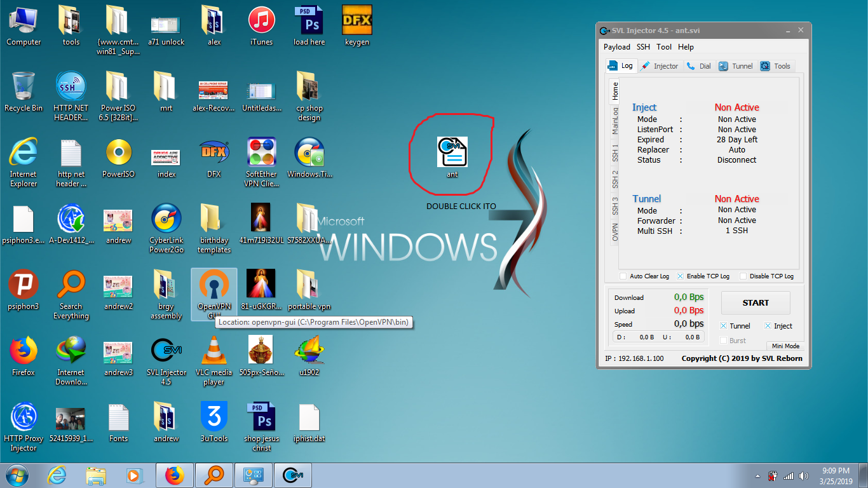Select the HTTP NET HEADER shortcut icon
Screen dimensions: 868x488
coord(71,86)
